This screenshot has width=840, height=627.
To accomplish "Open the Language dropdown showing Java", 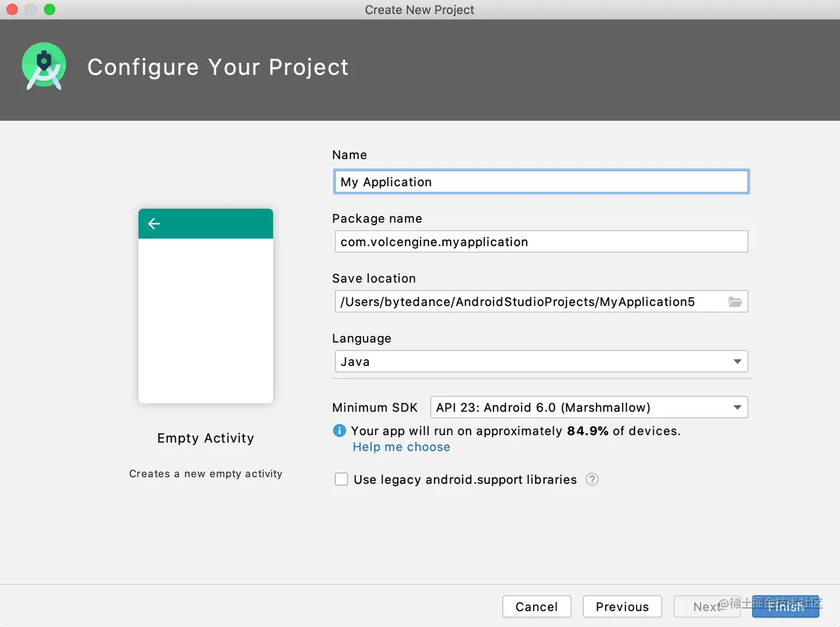I will pyautogui.click(x=541, y=362).
